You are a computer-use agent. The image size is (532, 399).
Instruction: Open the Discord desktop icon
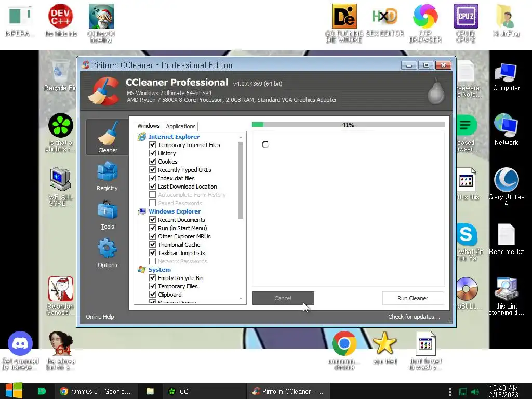pos(20,351)
